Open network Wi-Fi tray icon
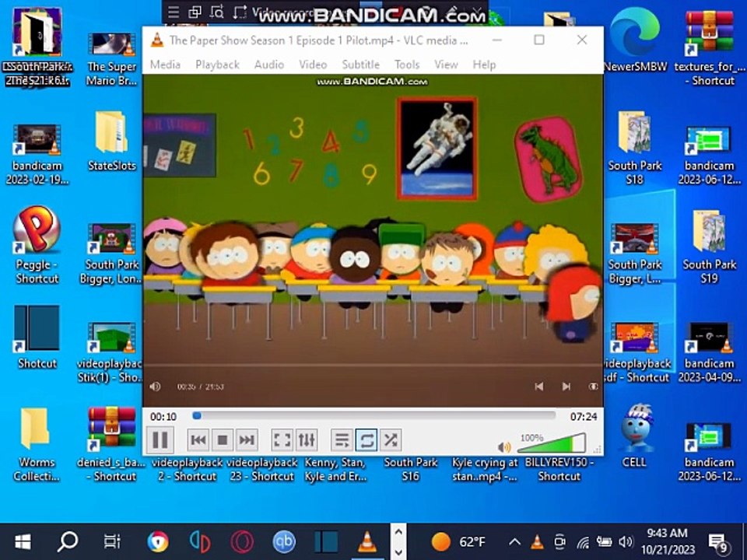 pyautogui.click(x=583, y=542)
